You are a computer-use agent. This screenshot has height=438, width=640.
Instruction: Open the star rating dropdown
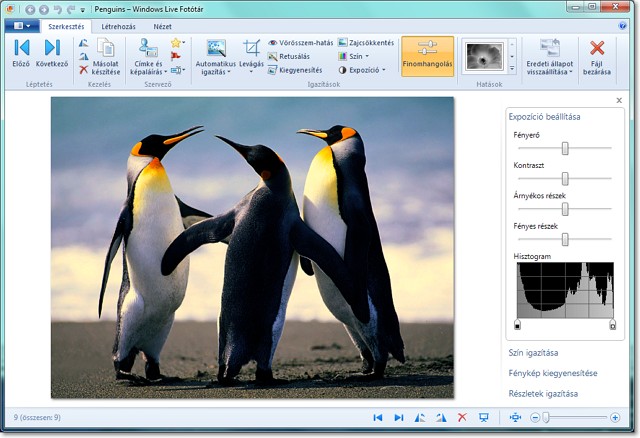(x=178, y=42)
